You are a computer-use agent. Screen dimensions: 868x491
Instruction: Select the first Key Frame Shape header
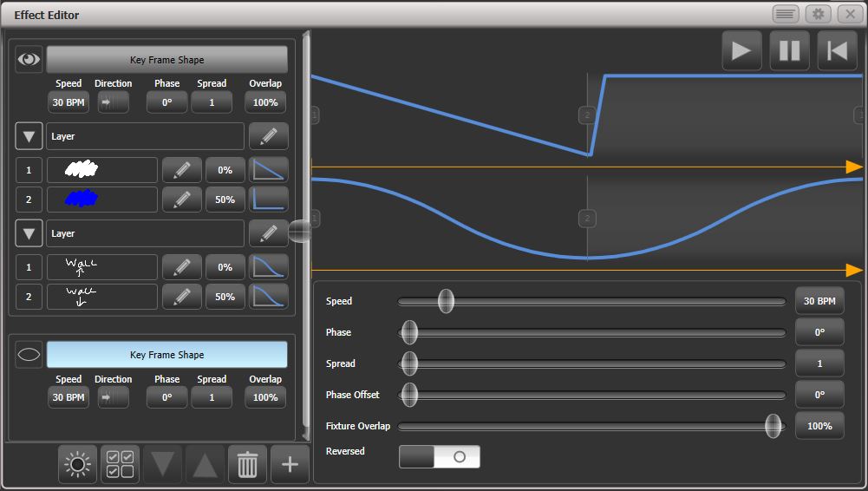[x=167, y=60]
